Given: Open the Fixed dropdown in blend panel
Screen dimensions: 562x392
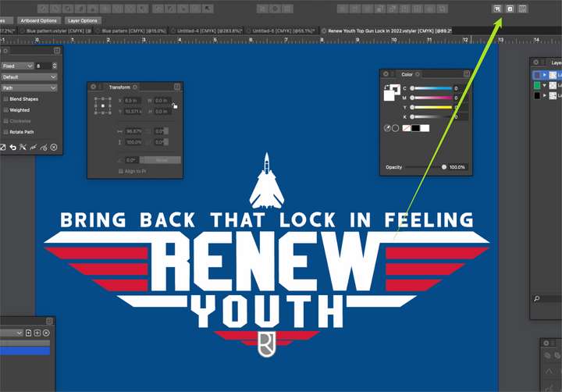Looking at the screenshot, I should (17, 66).
